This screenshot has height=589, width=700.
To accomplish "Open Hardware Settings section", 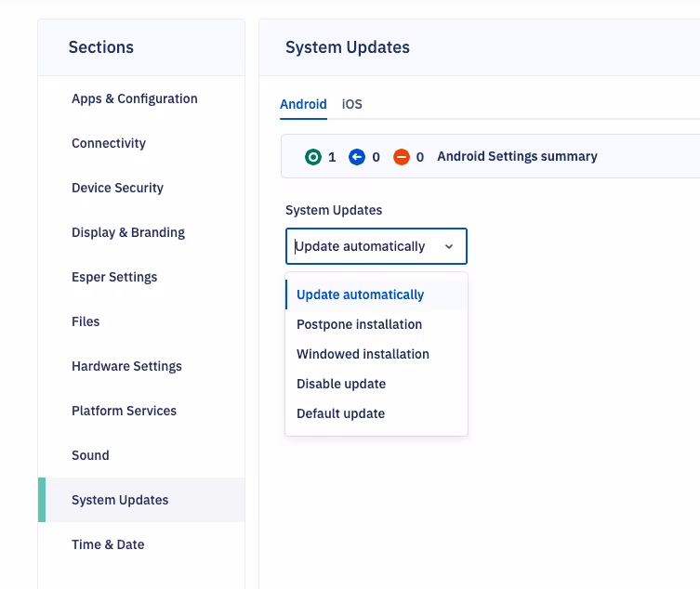I will pyautogui.click(x=141, y=366).
